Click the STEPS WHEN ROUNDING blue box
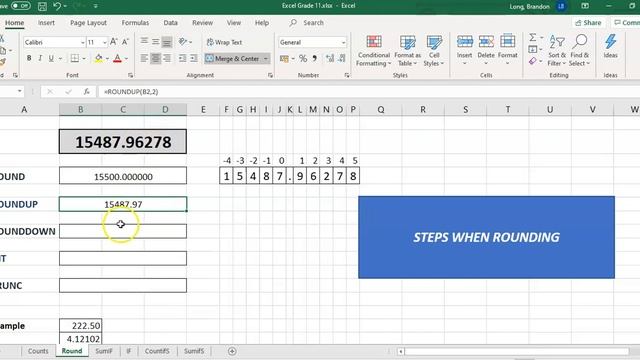This screenshot has height=360, width=640. click(x=486, y=237)
